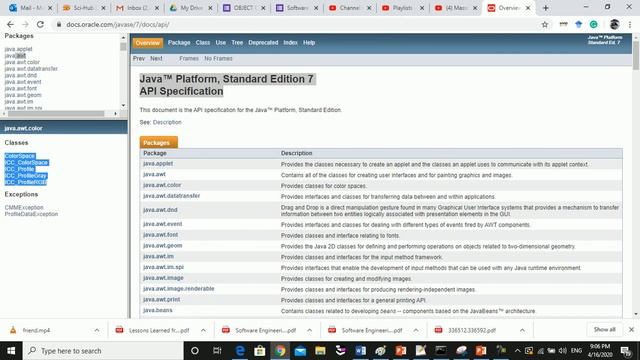Screen dimensions: 640x360
Task: Open Microsoft Word from the taskbar
Action: click(360, 351)
